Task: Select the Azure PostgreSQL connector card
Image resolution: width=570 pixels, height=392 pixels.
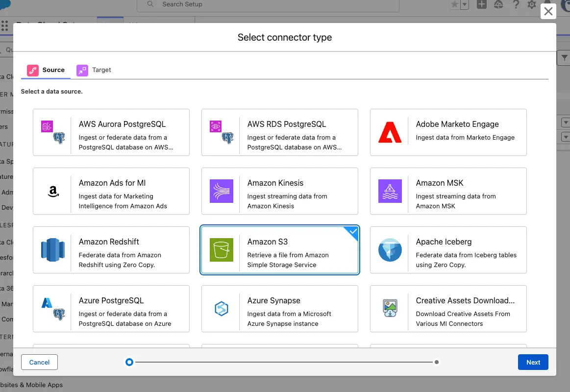Action: (x=111, y=309)
